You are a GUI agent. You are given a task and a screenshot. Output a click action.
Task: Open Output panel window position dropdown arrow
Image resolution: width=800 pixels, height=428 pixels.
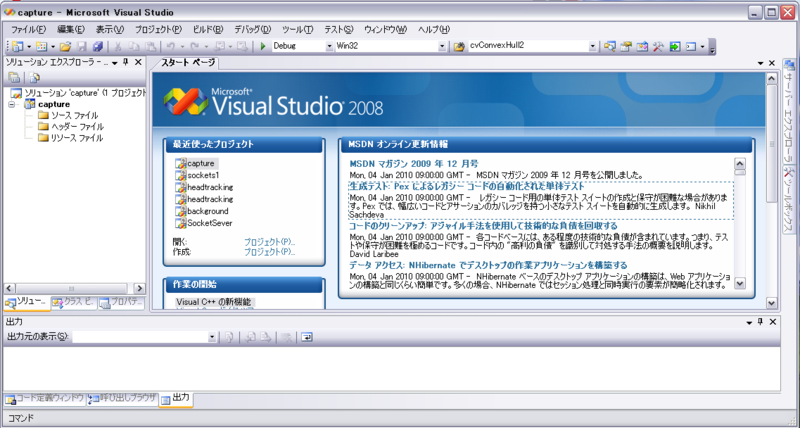pos(749,322)
